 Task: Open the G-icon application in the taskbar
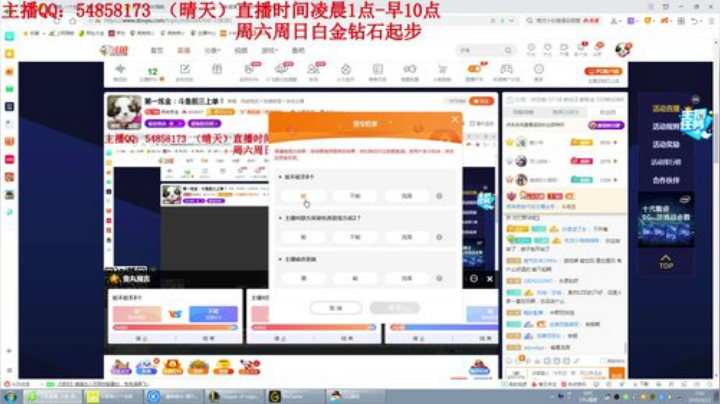294,396
